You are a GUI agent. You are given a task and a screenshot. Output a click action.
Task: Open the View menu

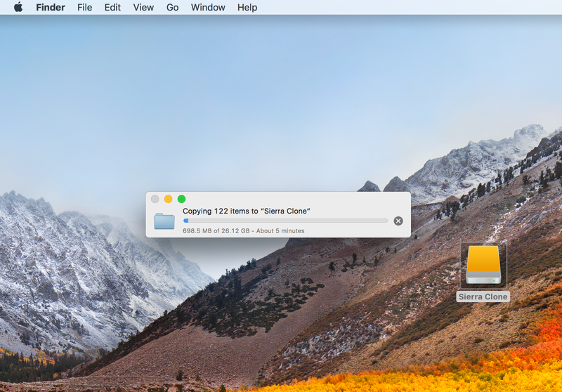point(143,8)
